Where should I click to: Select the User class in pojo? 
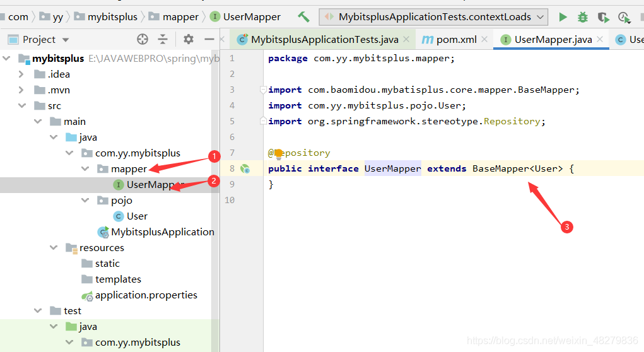pos(136,216)
